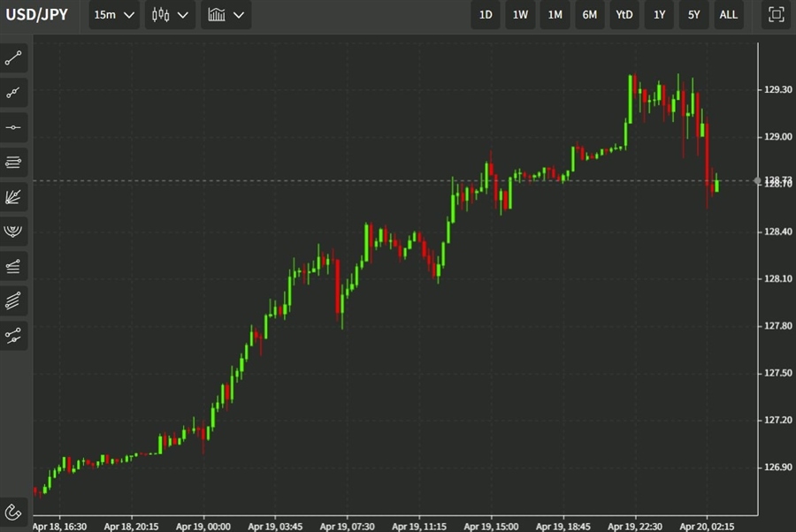Click the 127.80 price axis label
The width and height of the screenshot is (796, 532).
[x=777, y=326]
